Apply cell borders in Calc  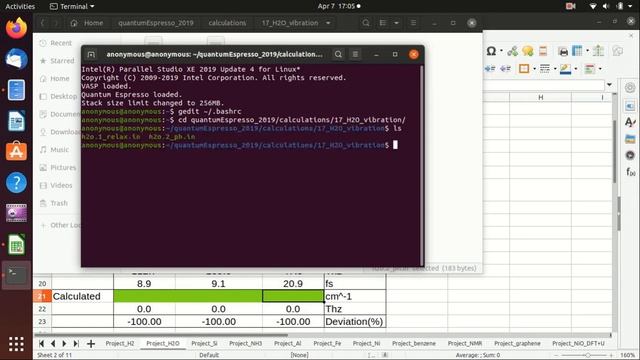(x=524, y=69)
